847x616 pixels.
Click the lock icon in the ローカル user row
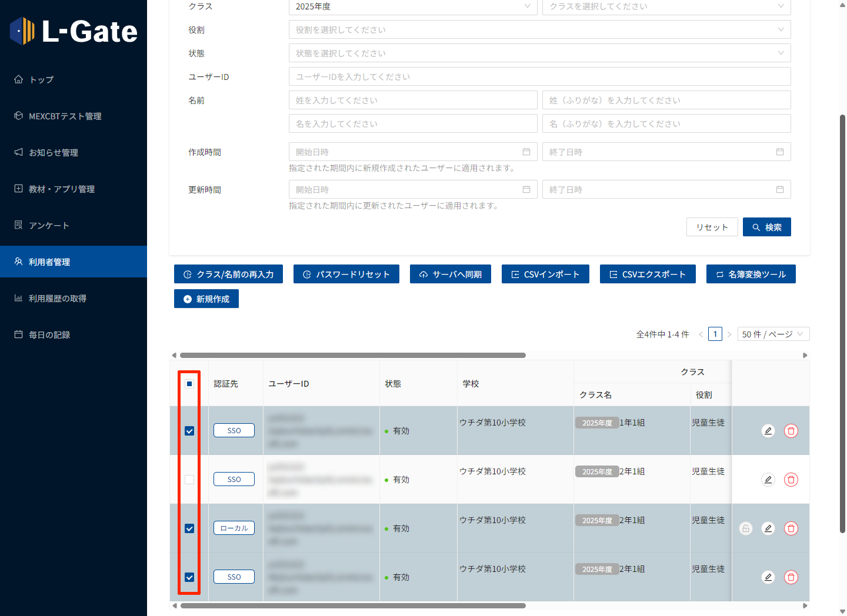[x=745, y=528]
